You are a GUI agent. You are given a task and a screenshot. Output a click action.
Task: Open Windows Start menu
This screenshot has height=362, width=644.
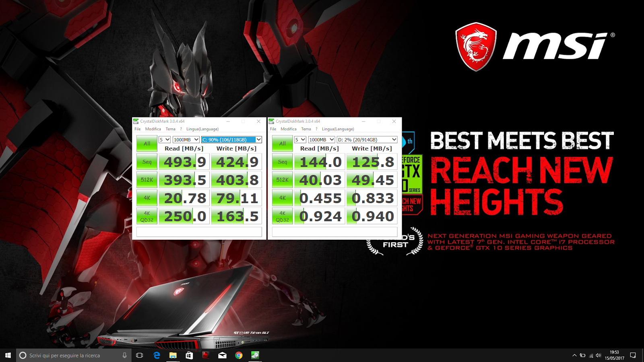8,355
